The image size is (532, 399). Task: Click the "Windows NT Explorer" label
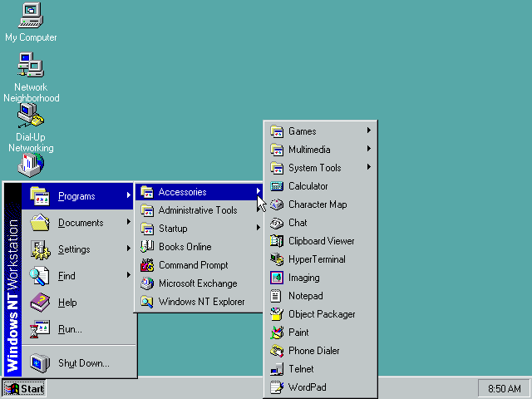[x=201, y=302]
